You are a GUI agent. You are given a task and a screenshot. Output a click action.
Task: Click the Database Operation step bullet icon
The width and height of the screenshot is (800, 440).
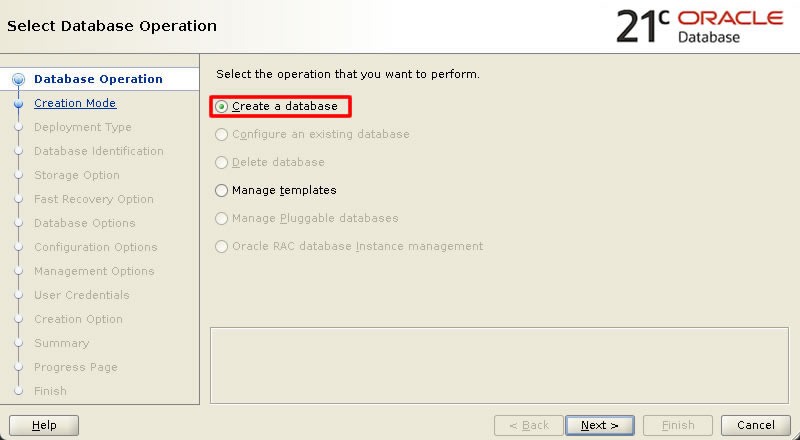click(19, 80)
